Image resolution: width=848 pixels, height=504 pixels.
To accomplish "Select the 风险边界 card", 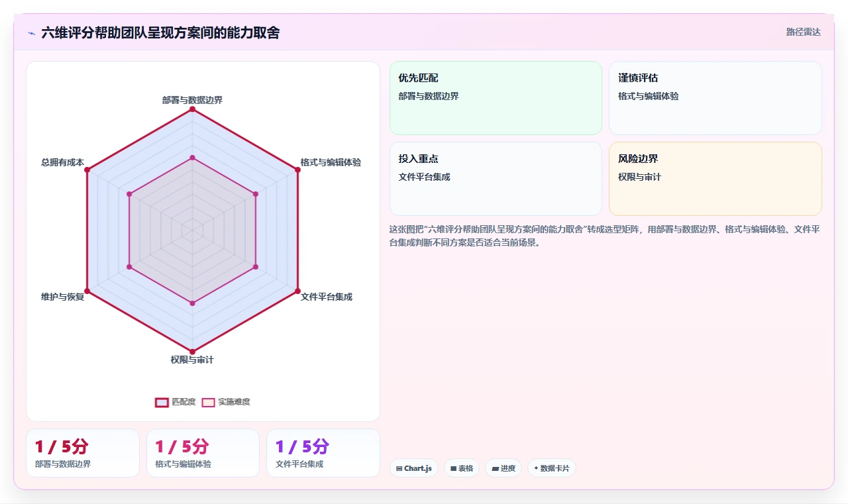I will coord(715,179).
